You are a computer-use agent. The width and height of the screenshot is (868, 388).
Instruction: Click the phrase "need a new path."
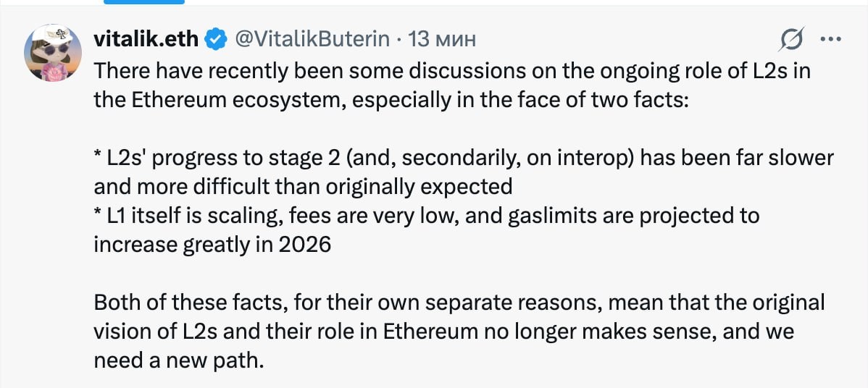177,359
